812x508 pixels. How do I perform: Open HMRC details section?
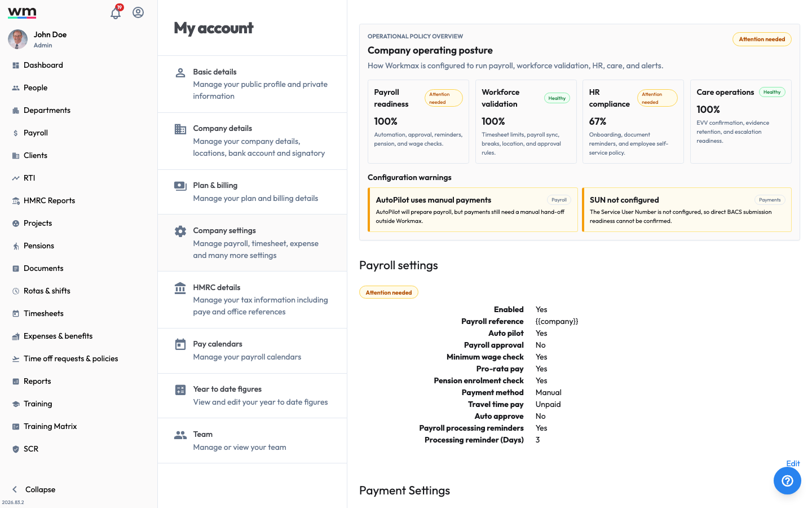(x=252, y=300)
